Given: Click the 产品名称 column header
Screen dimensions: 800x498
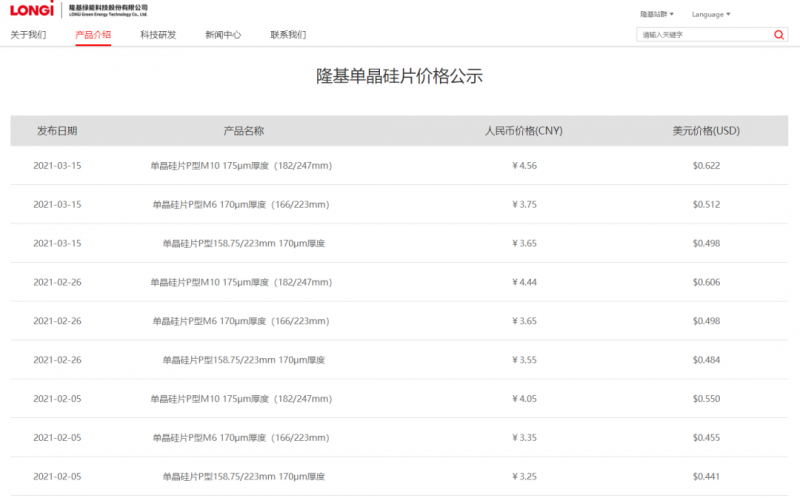Looking at the screenshot, I should (x=243, y=131).
